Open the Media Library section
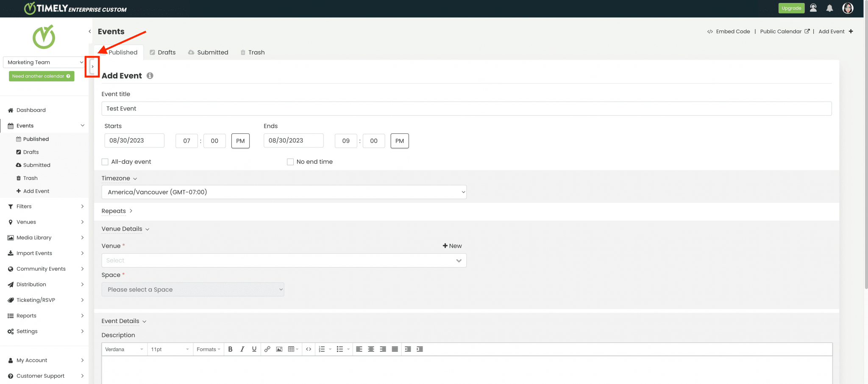Image resolution: width=868 pixels, height=384 pixels. point(34,238)
